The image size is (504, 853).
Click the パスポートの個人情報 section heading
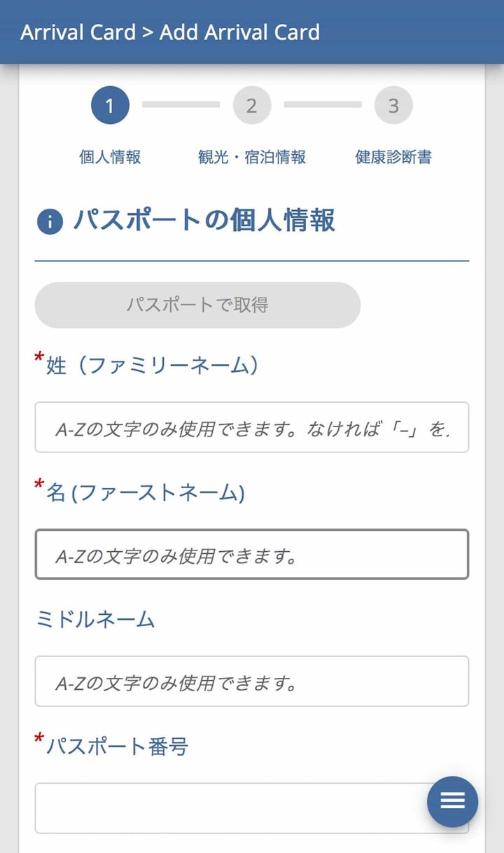[x=204, y=221]
